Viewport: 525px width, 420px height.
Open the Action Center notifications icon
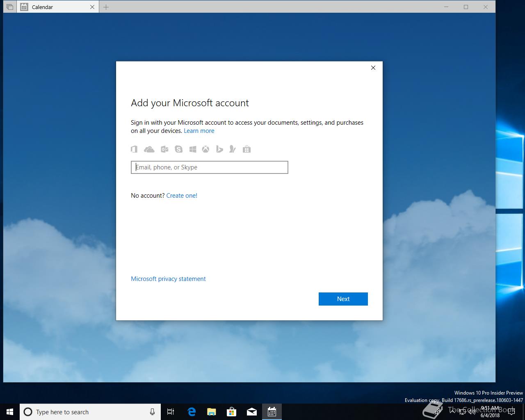click(x=511, y=412)
